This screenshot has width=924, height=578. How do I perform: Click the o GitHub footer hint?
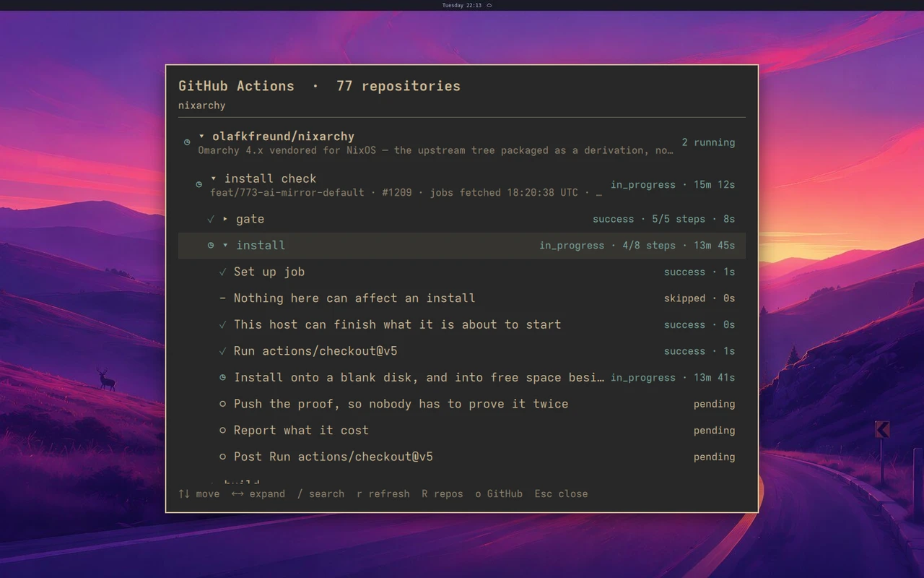[x=499, y=494]
